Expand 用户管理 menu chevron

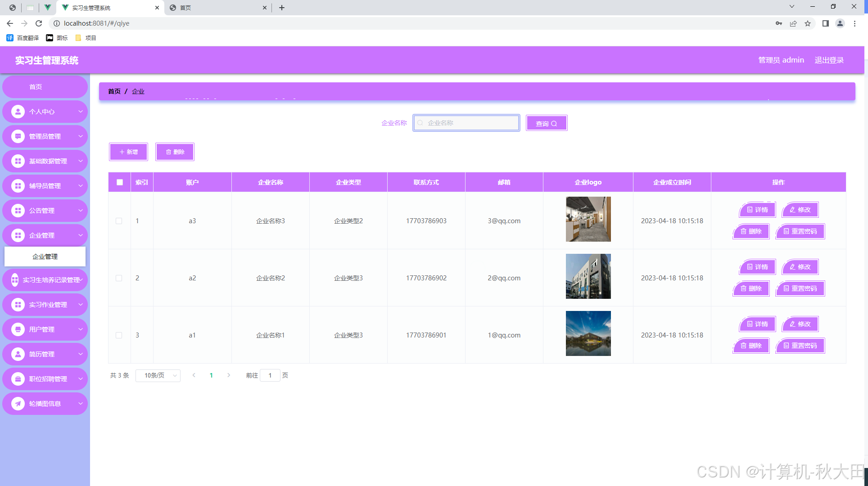pos(81,329)
